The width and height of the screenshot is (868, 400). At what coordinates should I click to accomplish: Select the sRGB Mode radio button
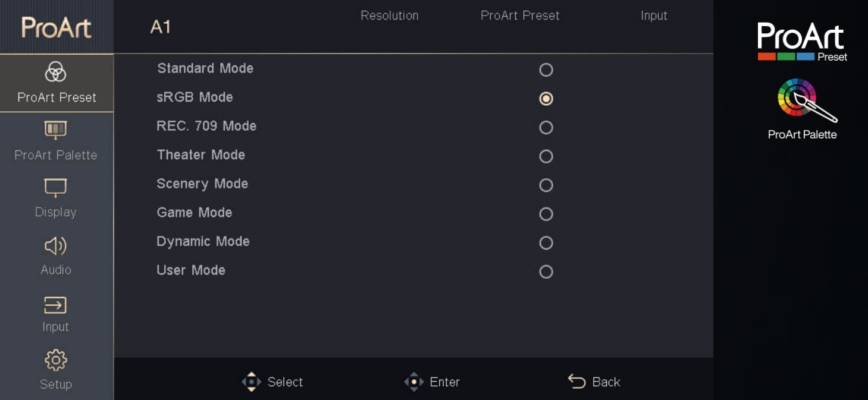tap(546, 99)
